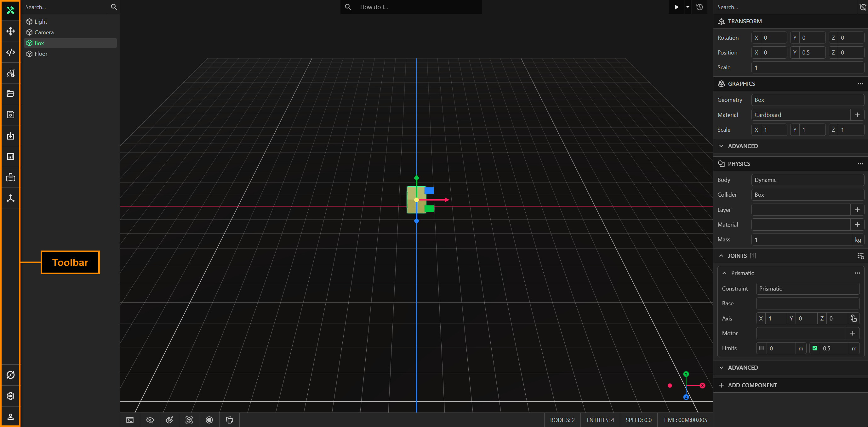This screenshot has height=427, width=868.
Task: Click plus button in the Motor row
Action: (x=853, y=333)
